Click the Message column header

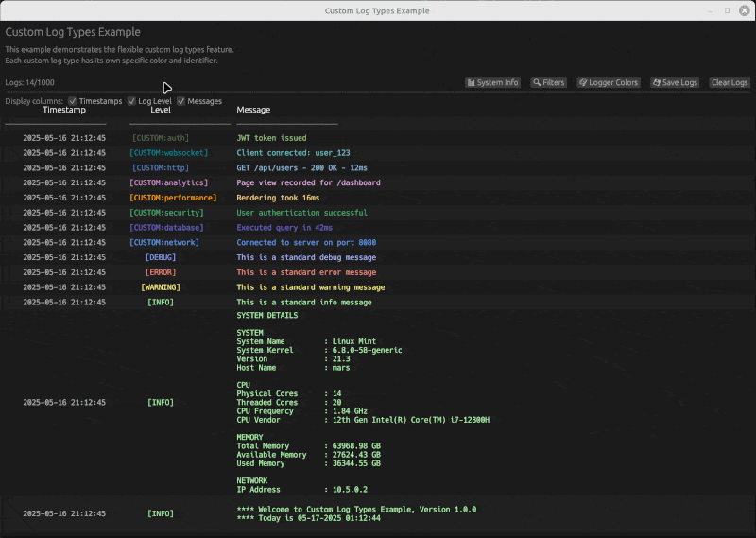pos(253,111)
